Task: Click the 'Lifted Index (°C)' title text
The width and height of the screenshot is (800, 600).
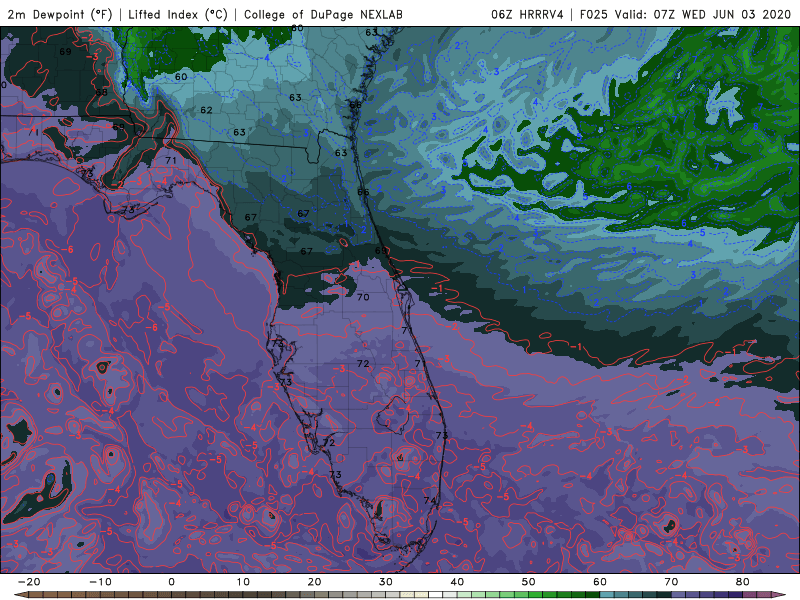Action: pos(178,14)
